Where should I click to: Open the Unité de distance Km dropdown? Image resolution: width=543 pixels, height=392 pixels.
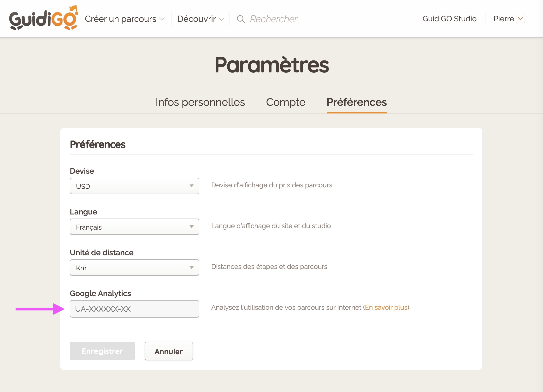click(x=134, y=267)
